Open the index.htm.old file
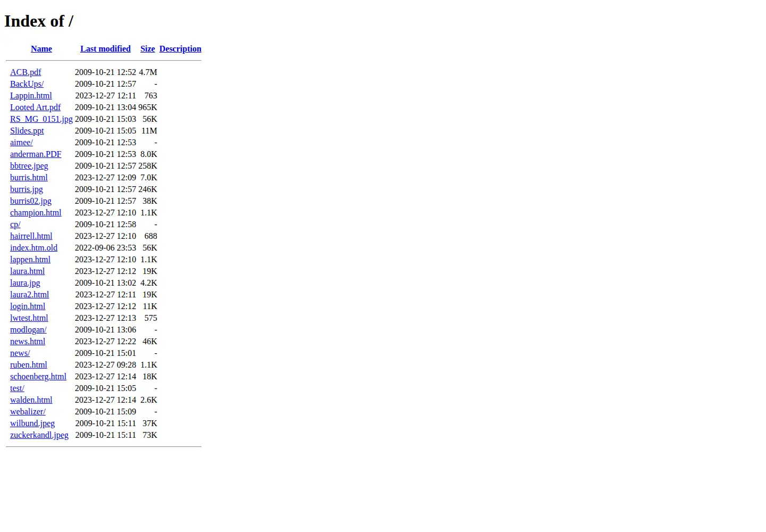This screenshot has width=766, height=532. pos(34,248)
